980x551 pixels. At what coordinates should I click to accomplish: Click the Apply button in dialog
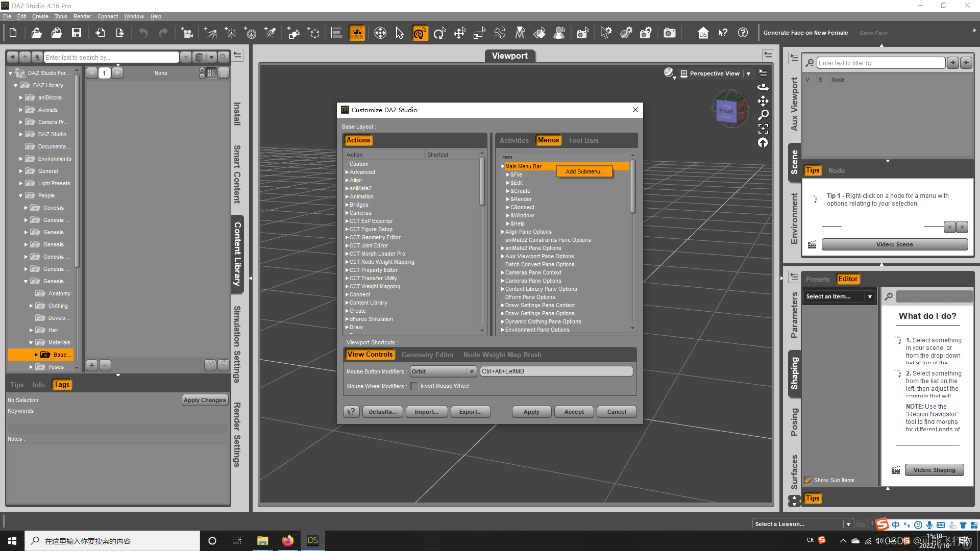tap(531, 412)
